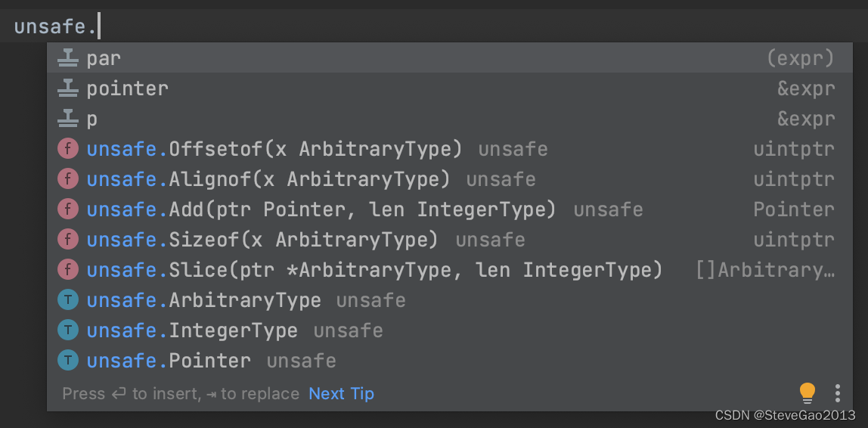Image resolution: width=868 pixels, height=428 pixels.
Task: Select the p &expr postfix template
Action: [x=449, y=119]
